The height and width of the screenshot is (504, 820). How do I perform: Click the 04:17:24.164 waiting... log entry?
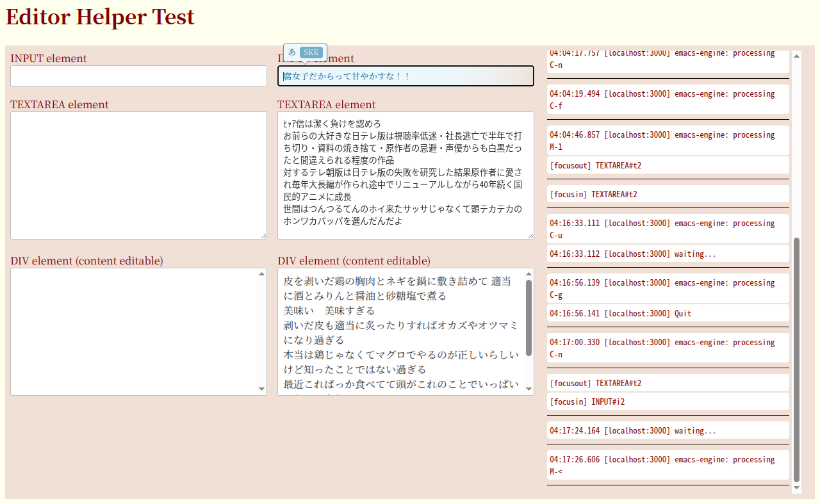point(668,430)
